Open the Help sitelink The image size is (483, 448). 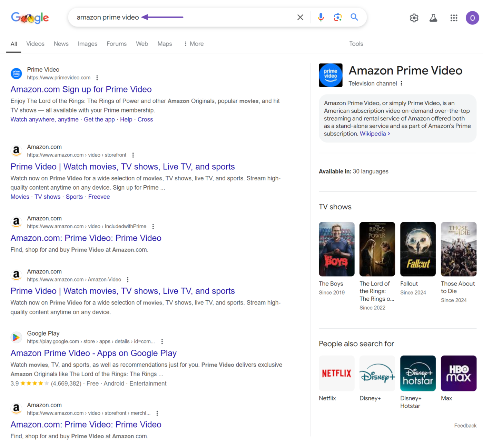coord(126,119)
